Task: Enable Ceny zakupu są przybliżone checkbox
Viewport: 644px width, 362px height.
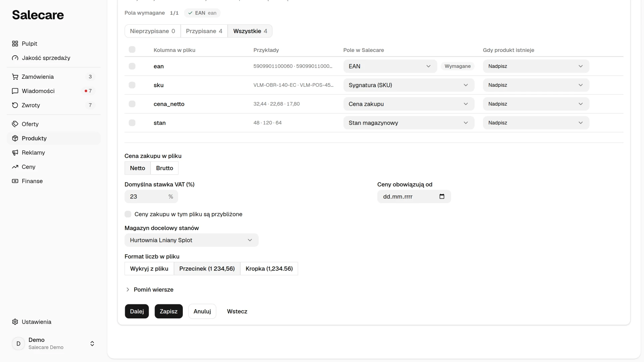Action: pos(128,214)
